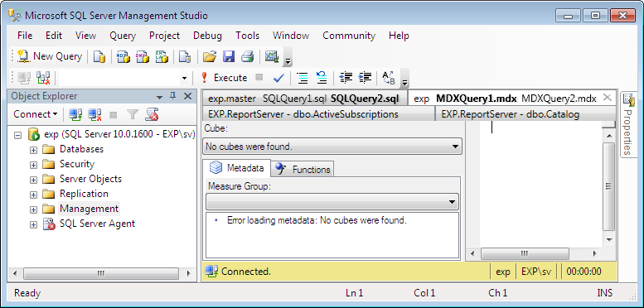This screenshot has height=308, width=644.
Task: Collapse the exp server node
Action: point(17,134)
